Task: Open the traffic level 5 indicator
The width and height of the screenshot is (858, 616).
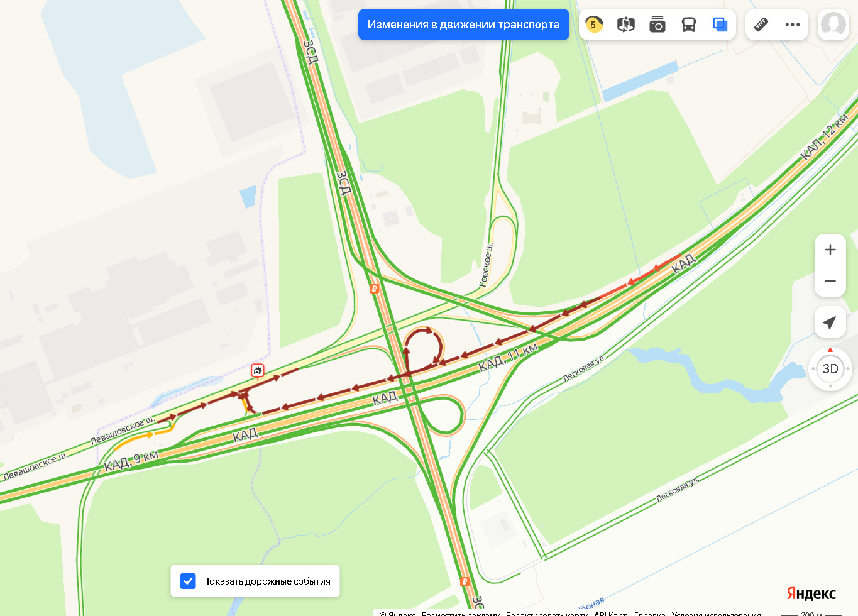Action: 594,25
